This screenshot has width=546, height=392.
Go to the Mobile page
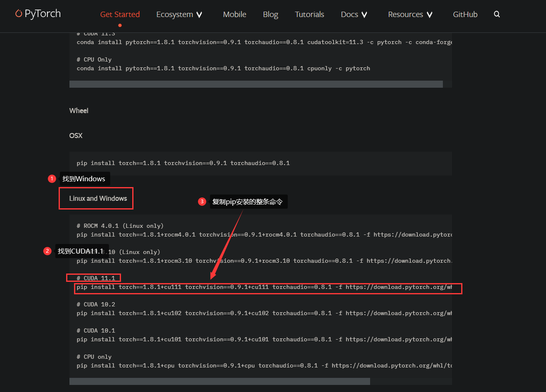click(x=235, y=14)
